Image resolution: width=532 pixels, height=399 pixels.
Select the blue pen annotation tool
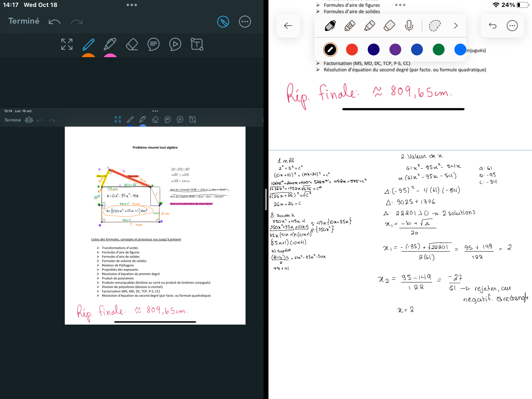pos(88,44)
